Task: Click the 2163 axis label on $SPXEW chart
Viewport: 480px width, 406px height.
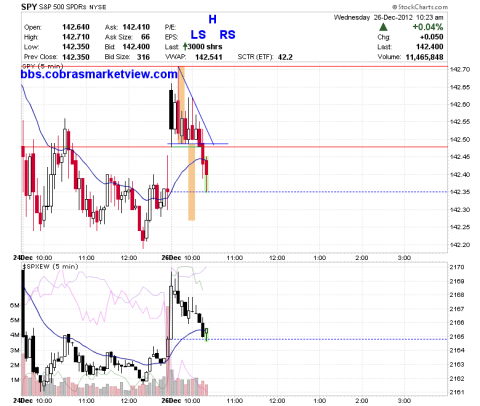Action: coord(457,364)
